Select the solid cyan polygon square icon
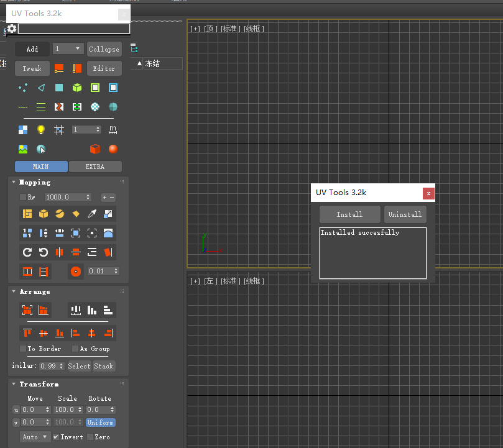The height and width of the screenshot is (448, 503). (59, 88)
